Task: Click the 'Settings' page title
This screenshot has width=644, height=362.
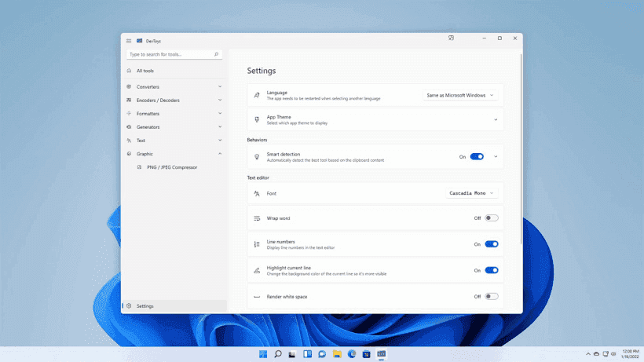Action: pyautogui.click(x=262, y=71)
